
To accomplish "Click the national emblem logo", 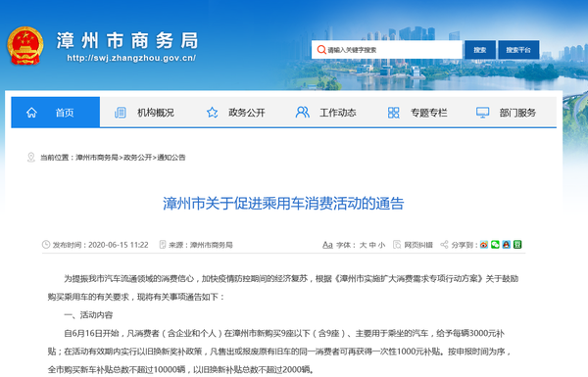I will tap(24, 45).
